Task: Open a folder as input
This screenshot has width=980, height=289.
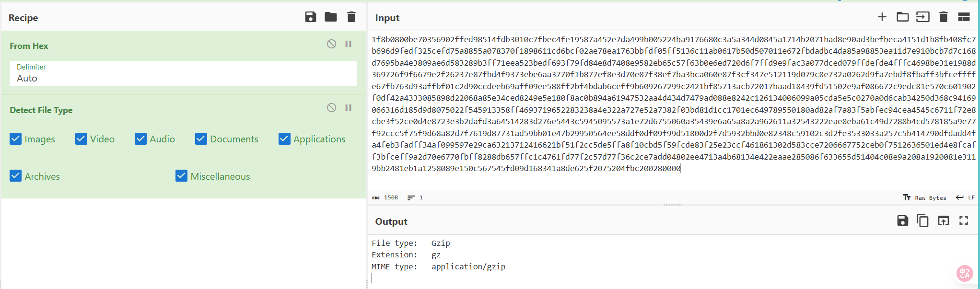Action: 902,17
